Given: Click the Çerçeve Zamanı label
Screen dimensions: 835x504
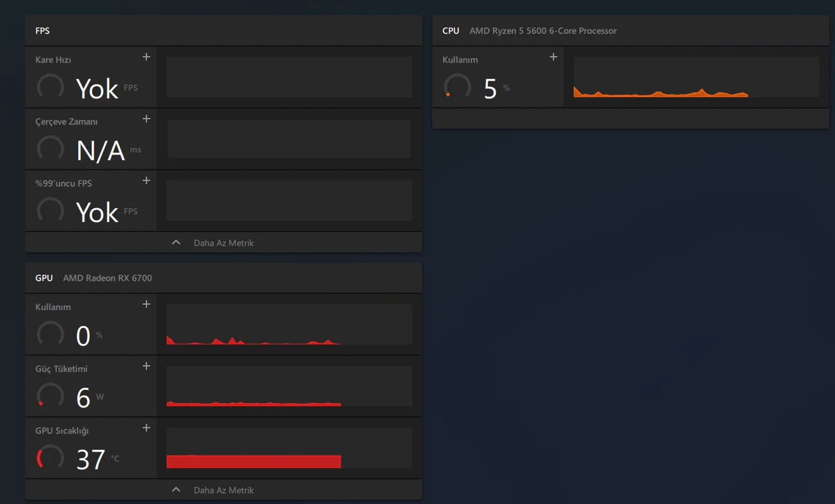Looking at the screenshot, I should [66, 122].
